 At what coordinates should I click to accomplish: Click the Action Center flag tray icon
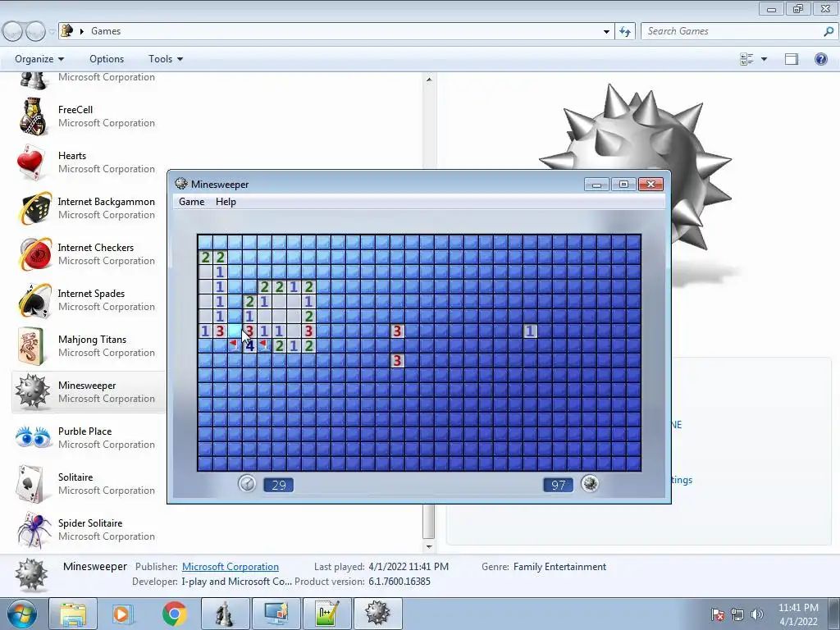click(718, 614)
